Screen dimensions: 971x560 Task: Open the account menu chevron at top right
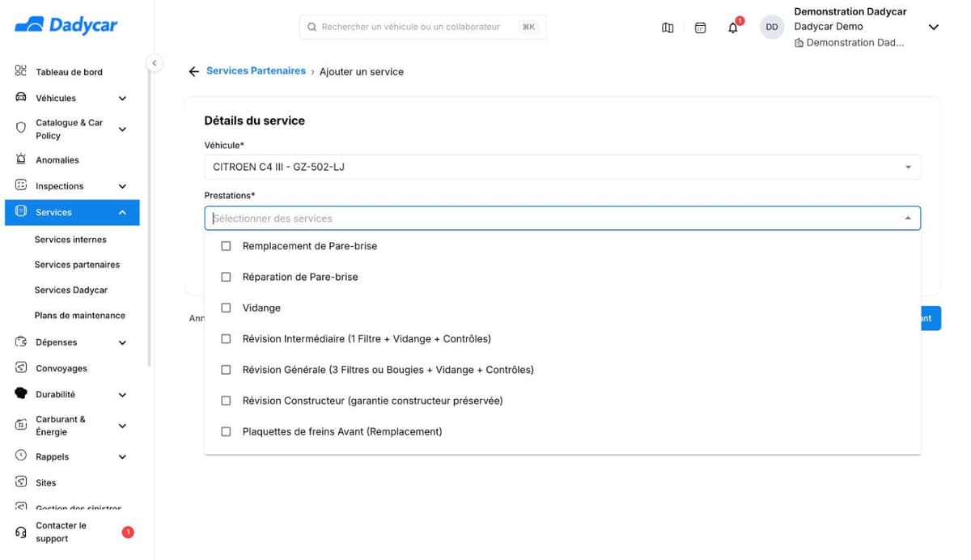pos(933,28)
